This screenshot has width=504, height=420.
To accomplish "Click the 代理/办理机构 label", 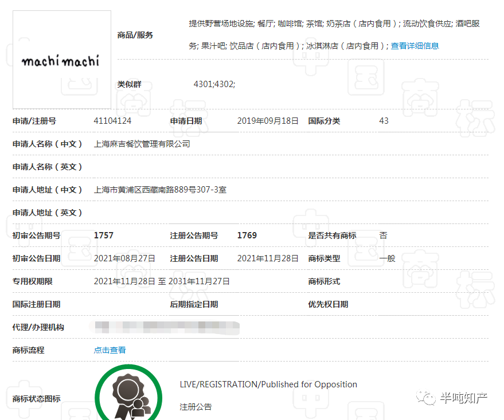I will click(38, 328).
